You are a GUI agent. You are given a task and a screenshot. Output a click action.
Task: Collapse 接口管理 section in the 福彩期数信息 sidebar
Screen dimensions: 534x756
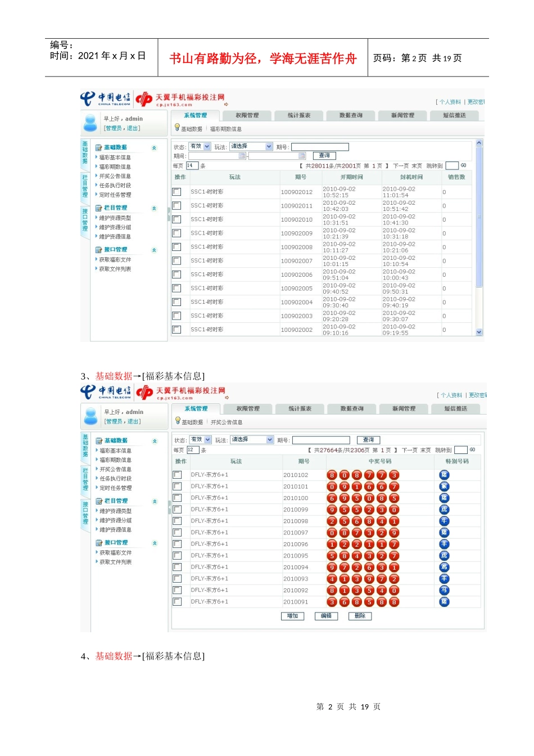tap(154, 250)
